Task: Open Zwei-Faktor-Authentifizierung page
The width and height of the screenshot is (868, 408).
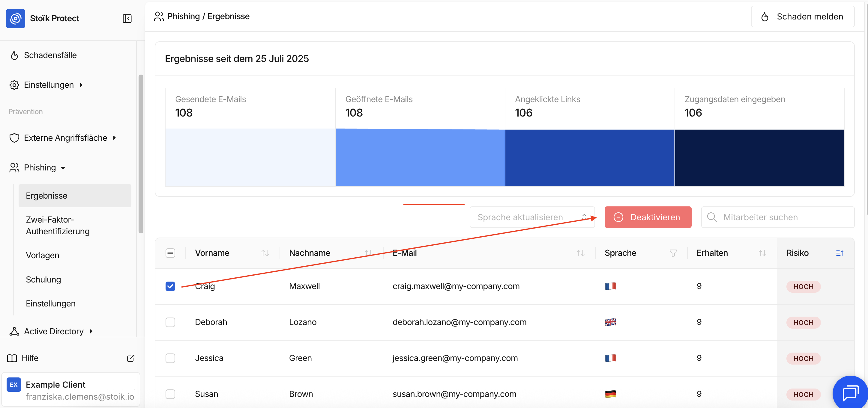Action: 58,225
